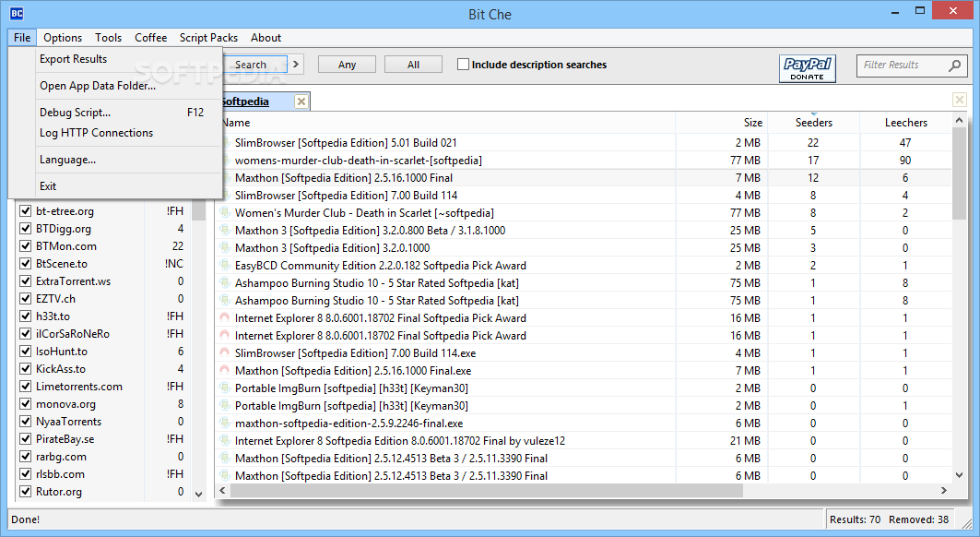980x537 pixels.
Task: Sort results by Seeders column header
Action: click(x=813, y=123)
